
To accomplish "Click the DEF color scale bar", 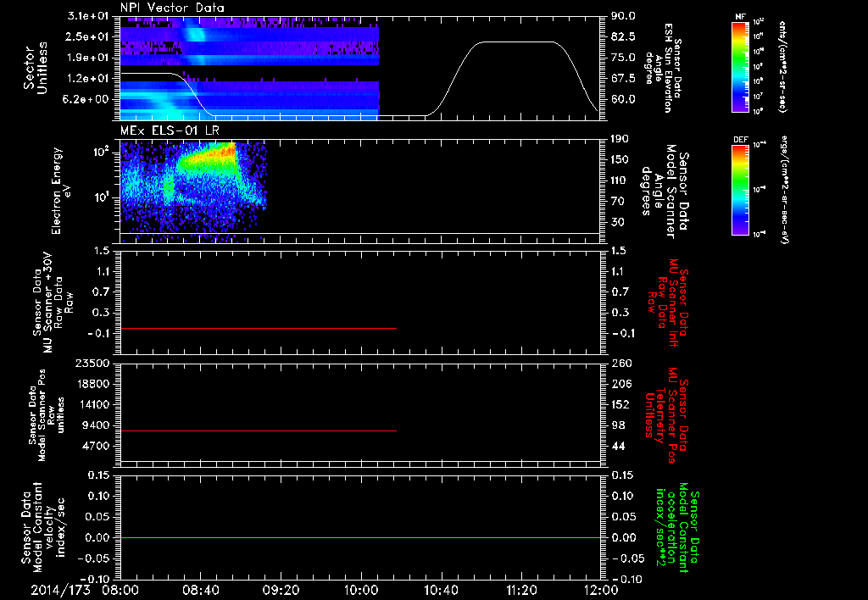I will coord(741,190).
